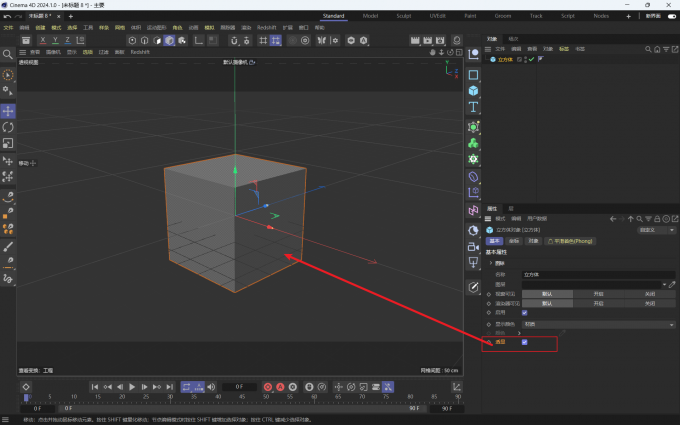
Task: Click the Record Active Objects red button
Action: [x=268, y=387]
